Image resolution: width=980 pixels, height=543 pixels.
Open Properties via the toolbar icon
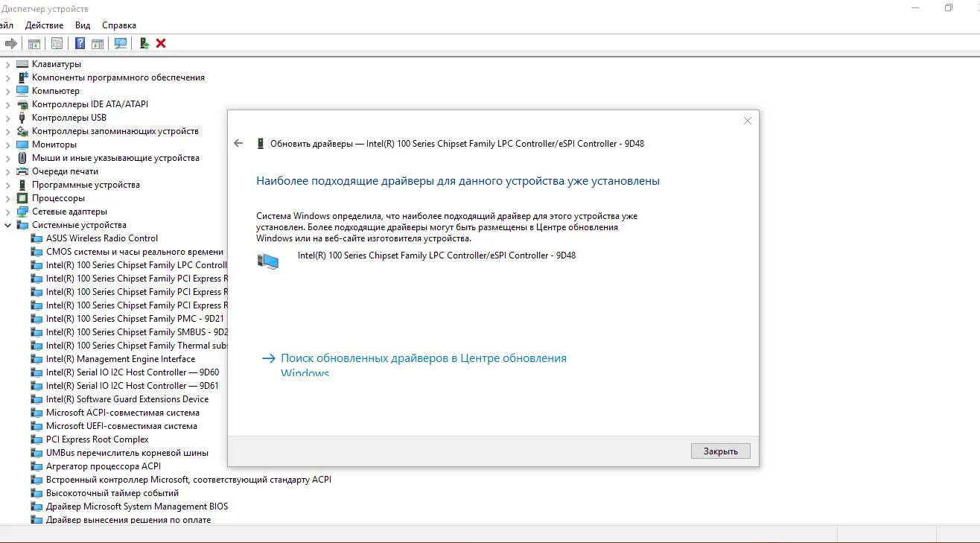coord(57,43)
